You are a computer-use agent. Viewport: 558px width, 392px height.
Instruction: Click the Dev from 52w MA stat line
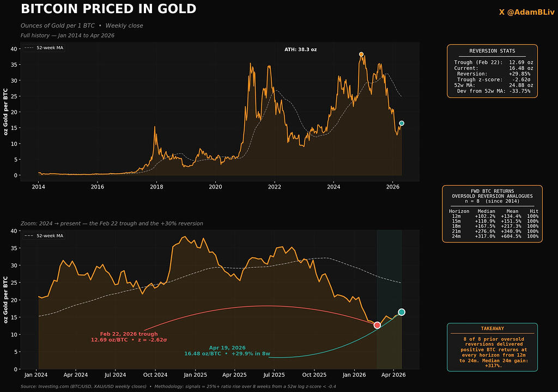(493, 91)
